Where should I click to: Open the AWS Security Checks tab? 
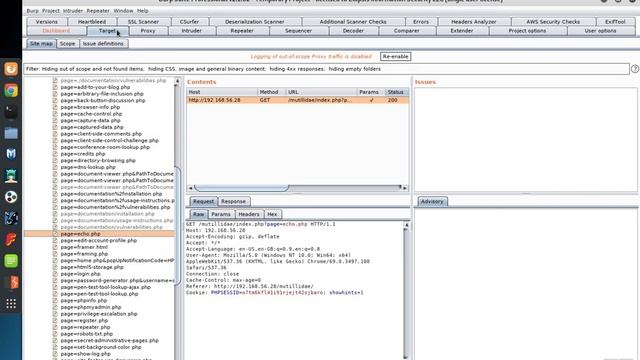pyautogui.click(x=553, y=22)
